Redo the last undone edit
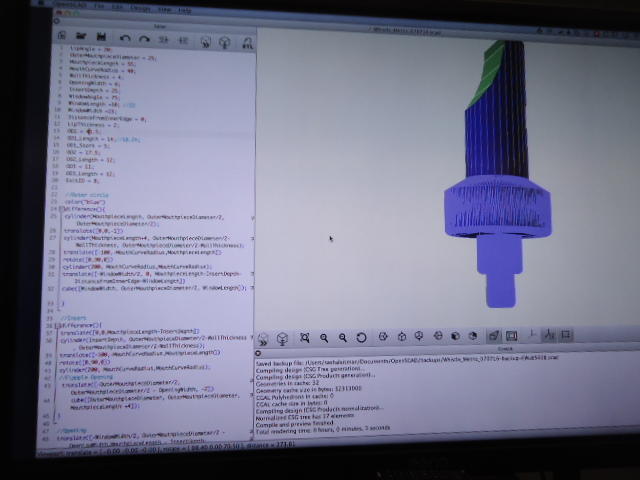Viewport: 640px width, 480px height. [x=144, y=40]
